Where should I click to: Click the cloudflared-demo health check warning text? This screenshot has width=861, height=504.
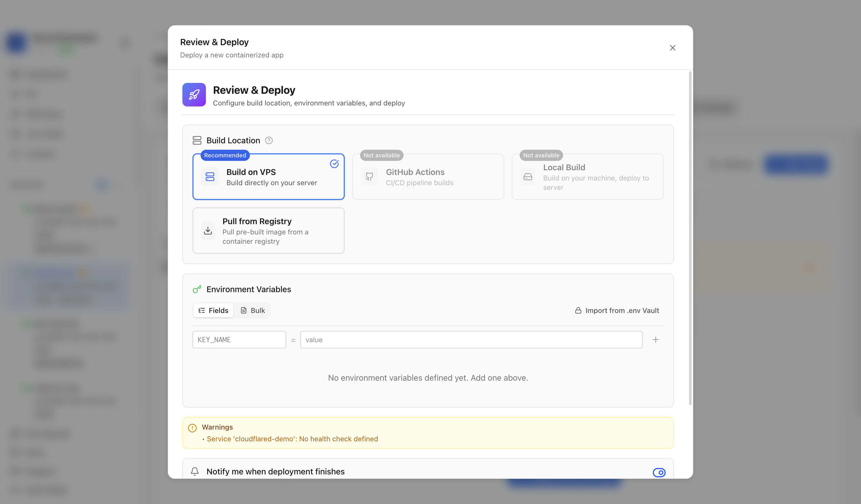click(292, 439)
